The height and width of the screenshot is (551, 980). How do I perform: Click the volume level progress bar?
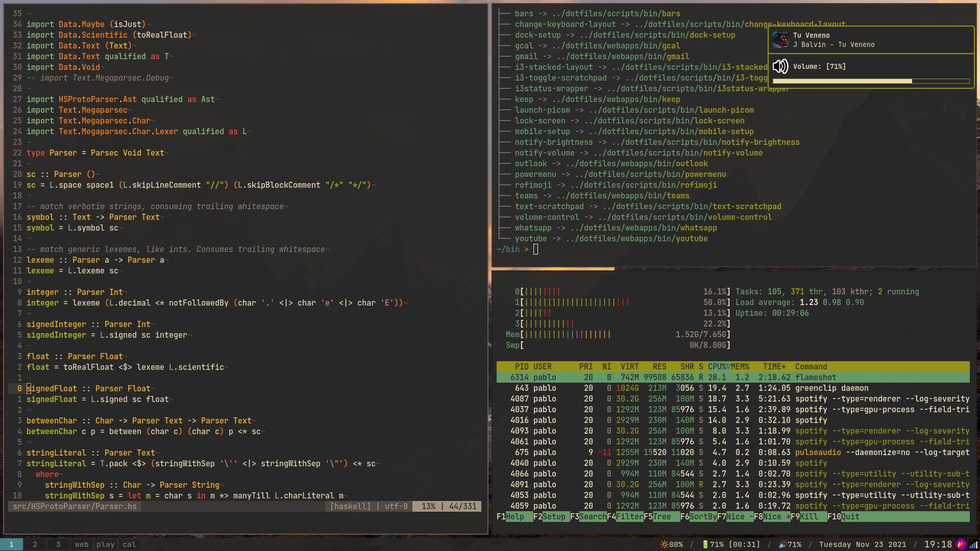point(871,81)
